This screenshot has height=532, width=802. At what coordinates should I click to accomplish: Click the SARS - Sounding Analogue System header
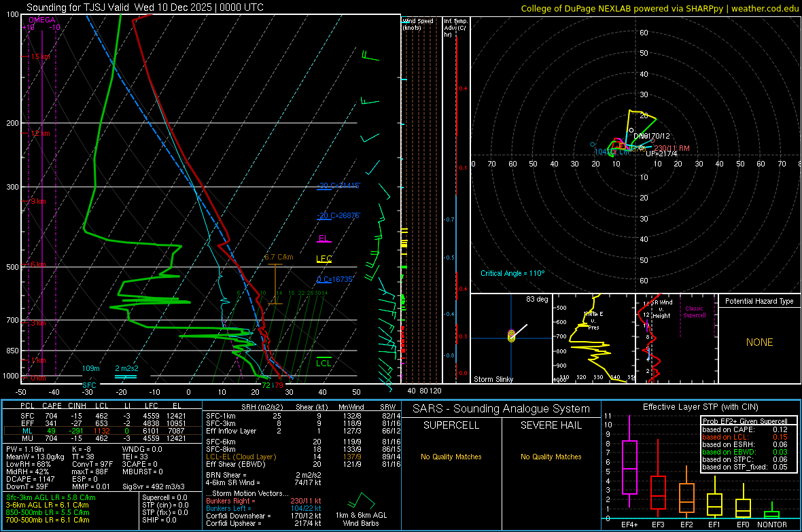pos(501,409)
